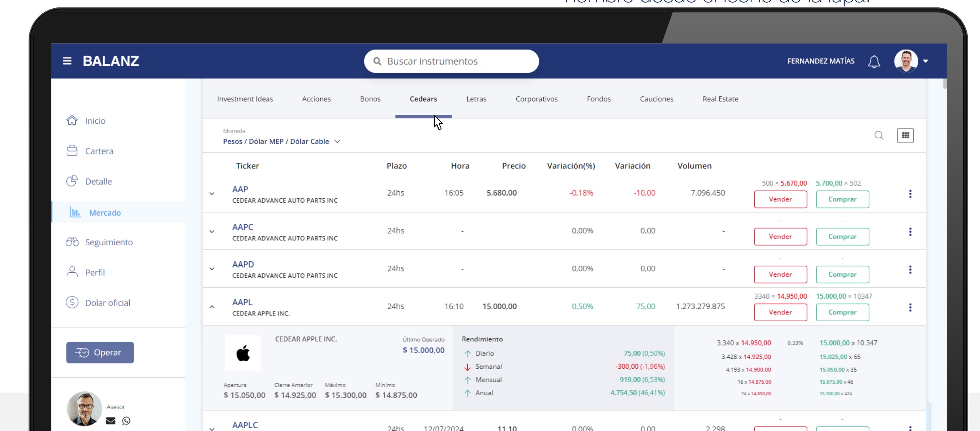Open the hamburger menu beside BALANZ
The image size is (980, 431).
pos(67,61)
